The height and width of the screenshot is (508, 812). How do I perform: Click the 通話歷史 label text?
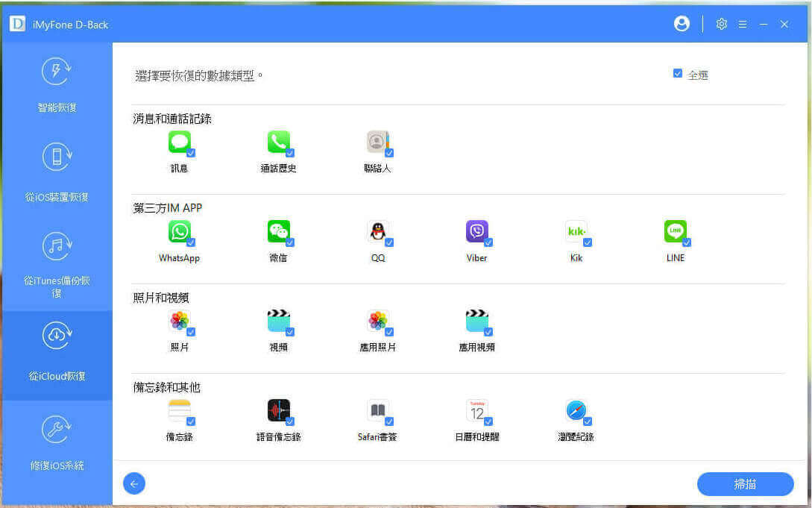pos(279,169)
